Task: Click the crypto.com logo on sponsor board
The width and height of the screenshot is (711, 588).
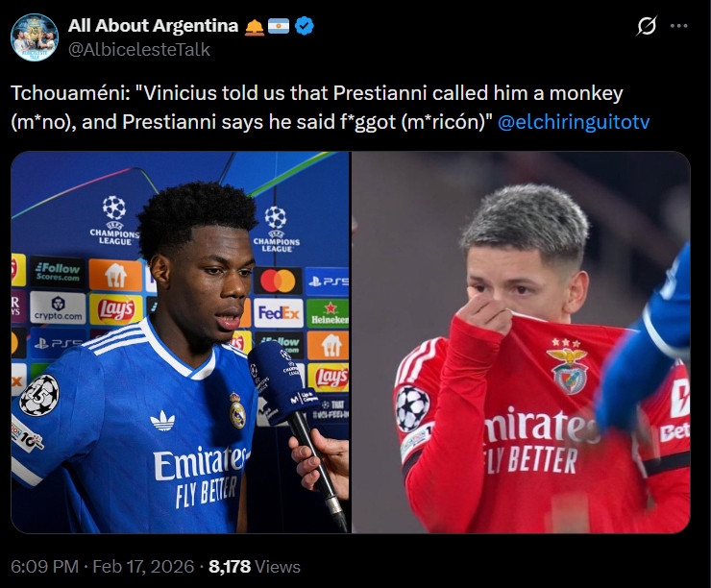Action: pos(58,307)
